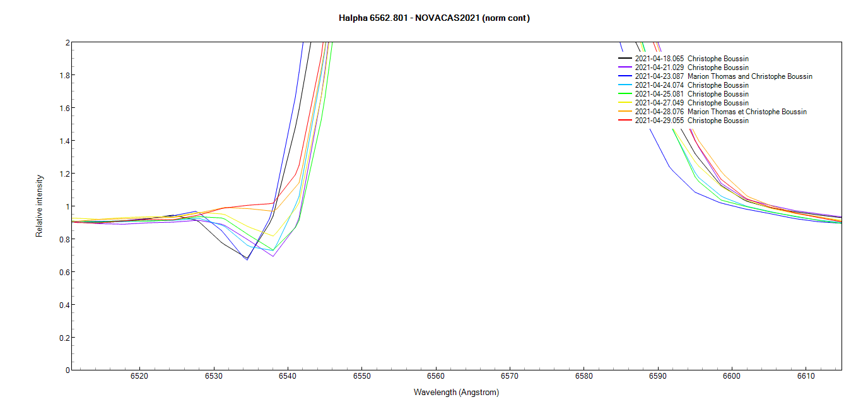
Task: Click the 6610 tick label on x-axis
Action: tap(806, 376)
